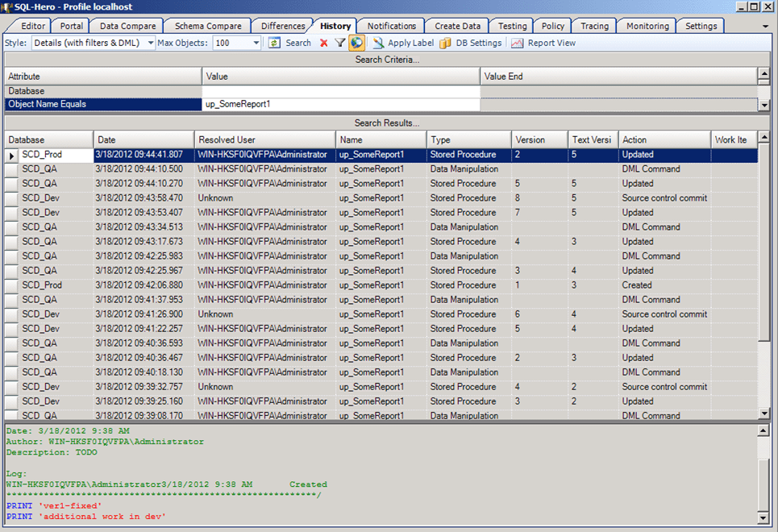
Task: Open the Style dropdown
Action: point(148,42)
